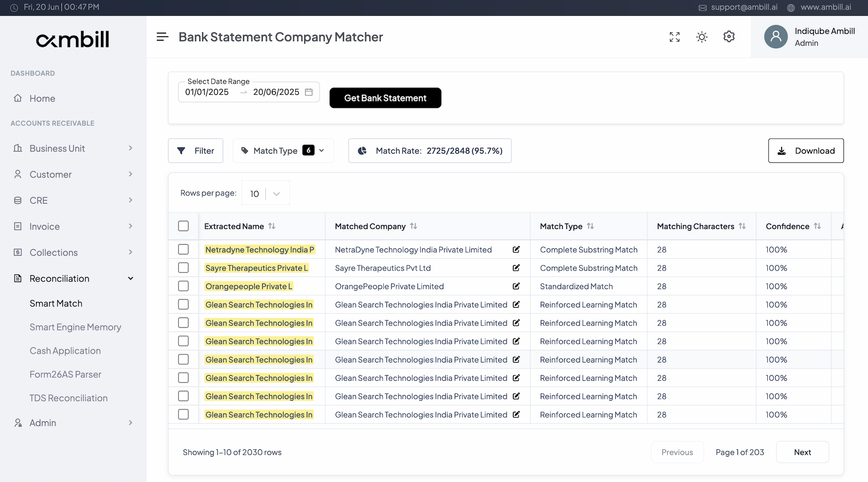
Task: Open www.ambill.ai website link
Action: click(826, 7)
